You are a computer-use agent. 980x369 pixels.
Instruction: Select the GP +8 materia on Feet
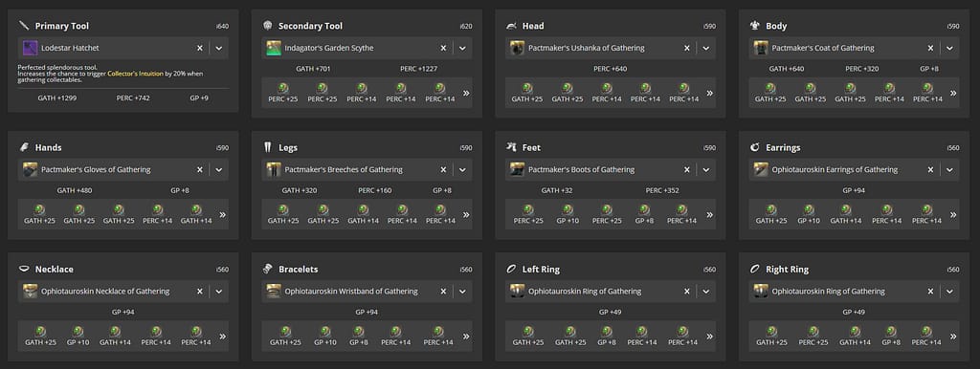644,214
